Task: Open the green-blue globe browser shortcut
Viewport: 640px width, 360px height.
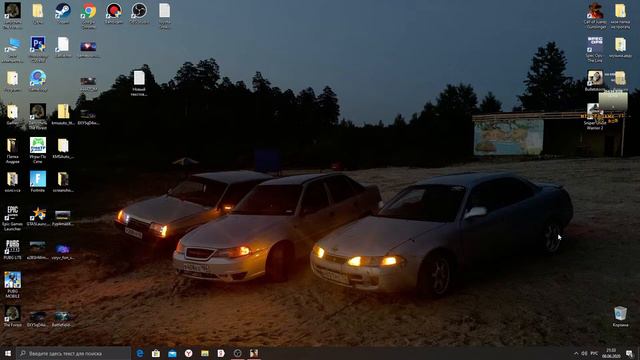Action: [38, 80]
